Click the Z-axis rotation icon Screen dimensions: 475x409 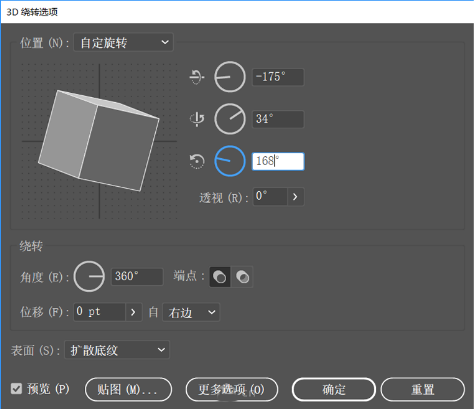197,161
